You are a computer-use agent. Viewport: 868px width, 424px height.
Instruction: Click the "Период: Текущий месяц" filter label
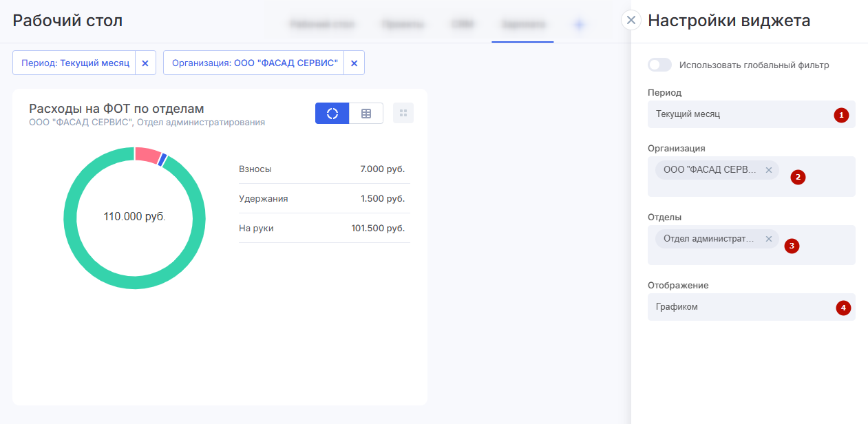click(75, 63)
